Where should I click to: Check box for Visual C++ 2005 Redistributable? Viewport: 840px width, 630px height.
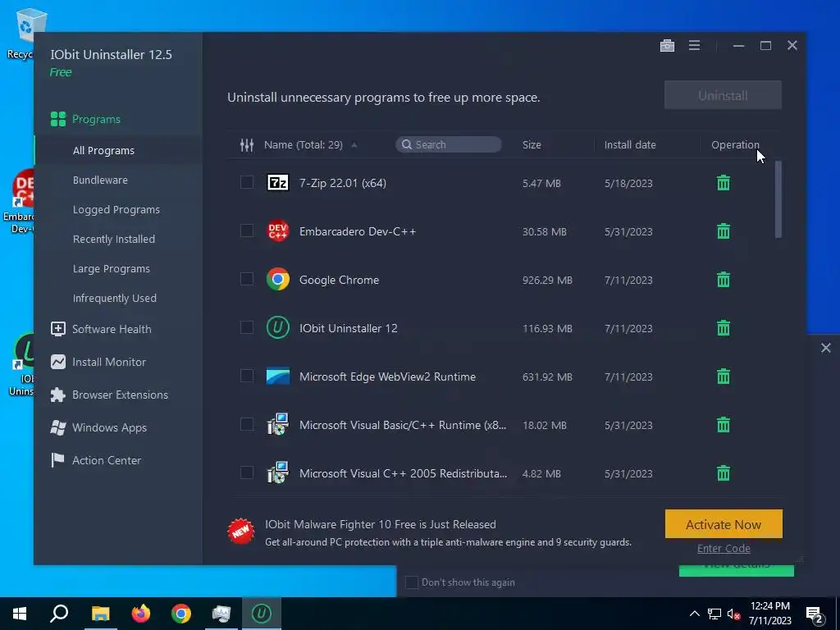pos(246,472)
